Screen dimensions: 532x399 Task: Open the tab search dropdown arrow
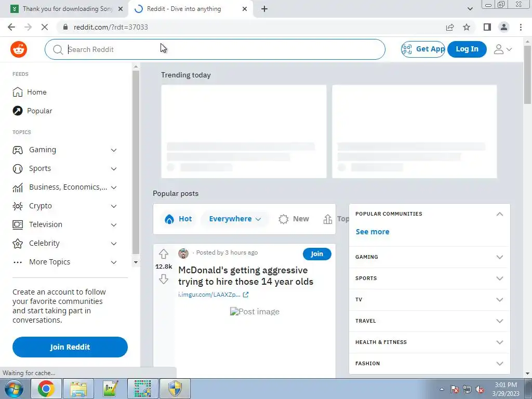tap(470, 9)
